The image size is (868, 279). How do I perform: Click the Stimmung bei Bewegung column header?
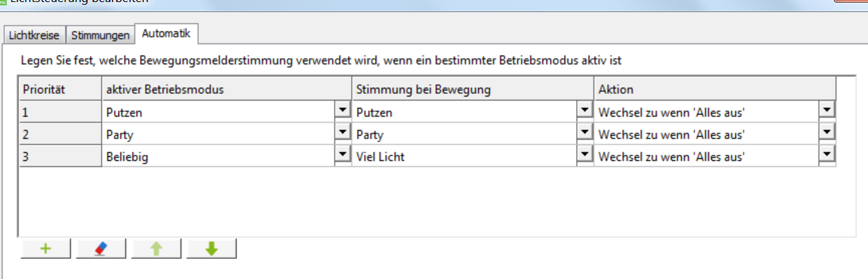[472, 89]
